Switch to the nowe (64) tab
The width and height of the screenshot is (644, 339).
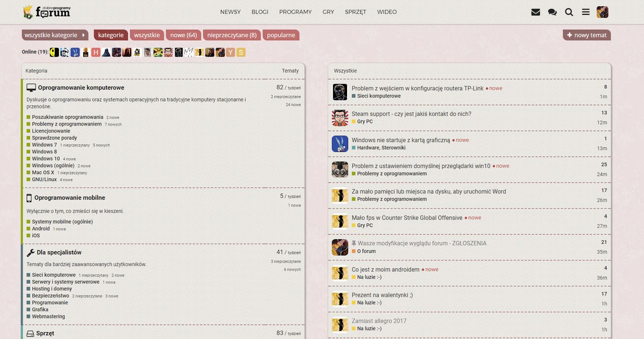point(183,35)
